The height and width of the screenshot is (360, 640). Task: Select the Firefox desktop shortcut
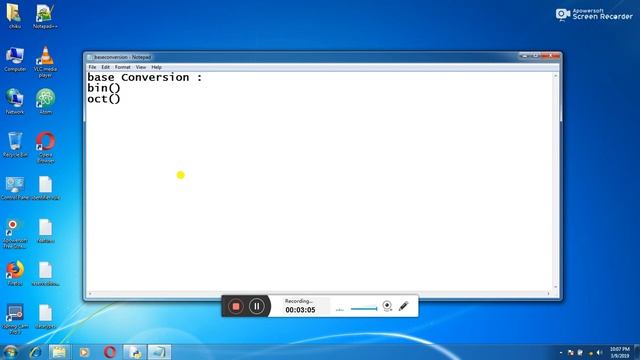coord(15,273)
